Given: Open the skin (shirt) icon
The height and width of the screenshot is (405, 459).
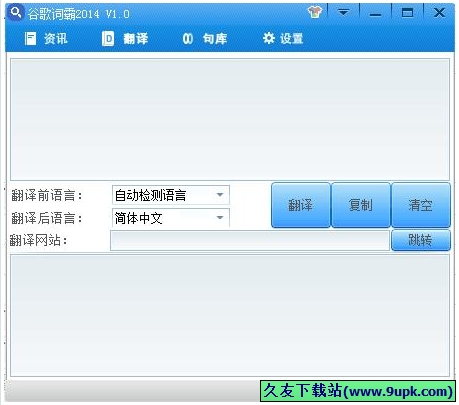Looking at the screenshot, I should pyautogui.click(x=315, y=13).
